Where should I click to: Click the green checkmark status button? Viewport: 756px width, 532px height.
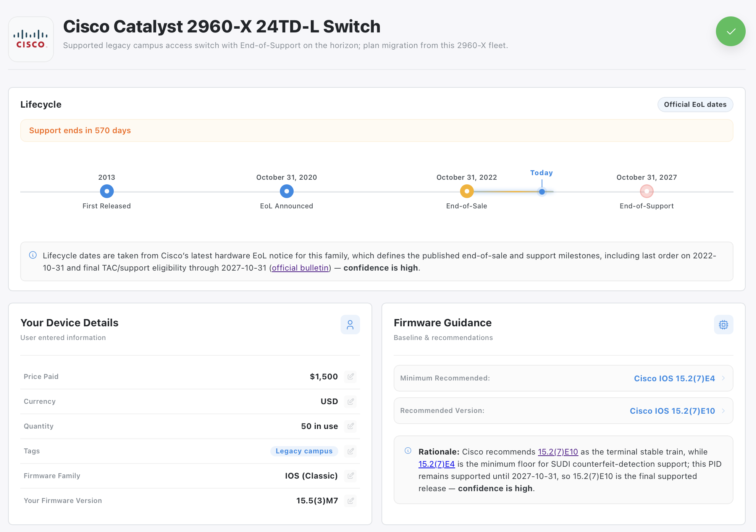pos(730,31)
